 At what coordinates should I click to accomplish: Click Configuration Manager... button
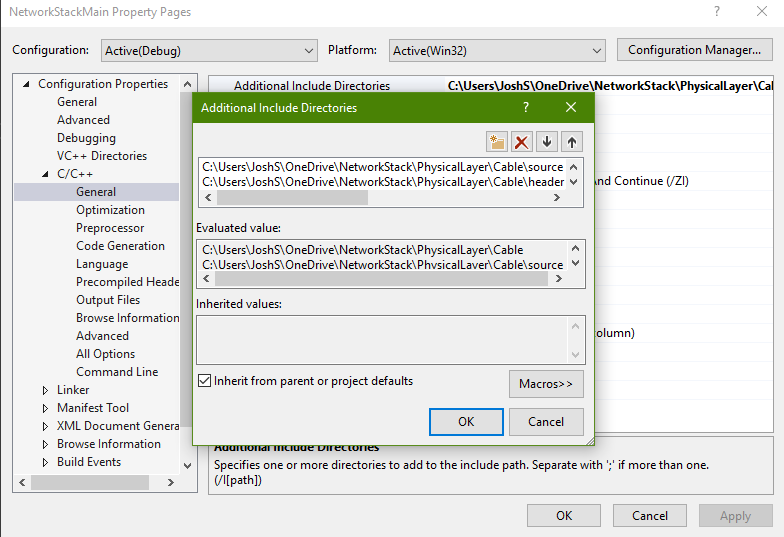point(694,50)
